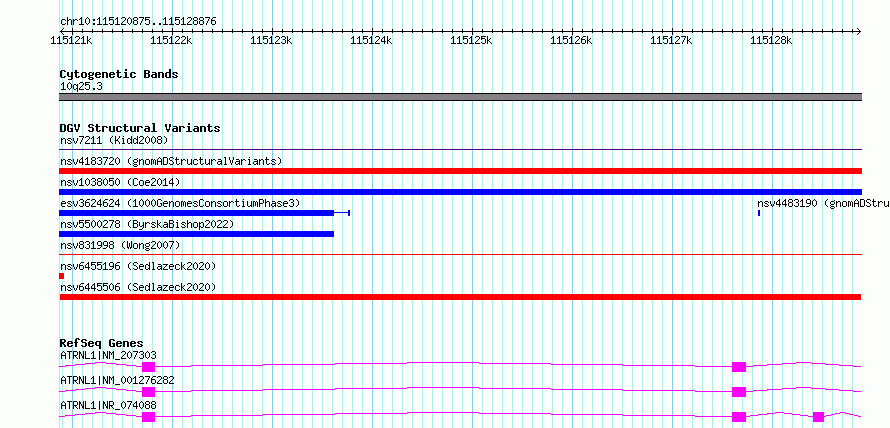890x428 pixels.
Task: Click the thin whisker ending the esv3624624 bar
Action: click(x=342, y=213)
